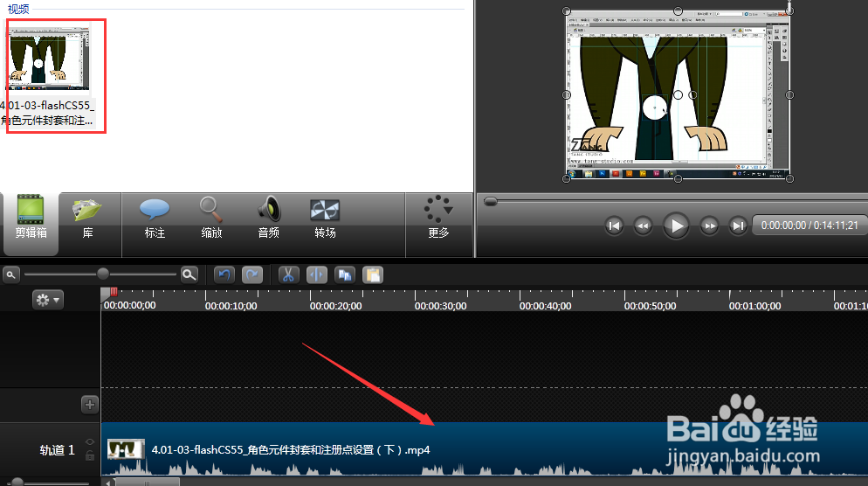The height and width of the screenshot is (486, 868).
Task: Open the timeline settings gear dropdown
Action: click(x=47, y=300)
